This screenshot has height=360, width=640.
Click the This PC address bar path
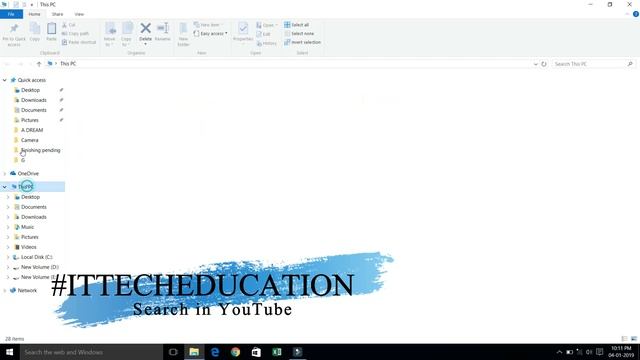68,64
